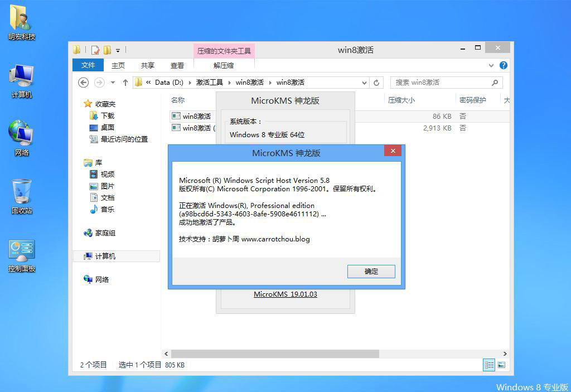Image resolution: width=571 pixels, height=392 pixels.
Task: Select the 计算机 desktop icon
Action: [22, 81]
